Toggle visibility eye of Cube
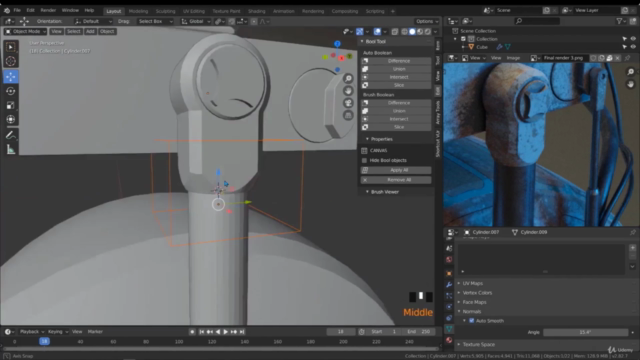This screenshot has height=360, width=640. point(633,47)
